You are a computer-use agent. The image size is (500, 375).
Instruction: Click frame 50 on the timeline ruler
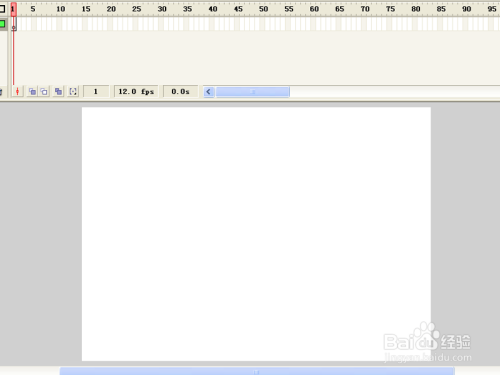(x=263, y=9)
